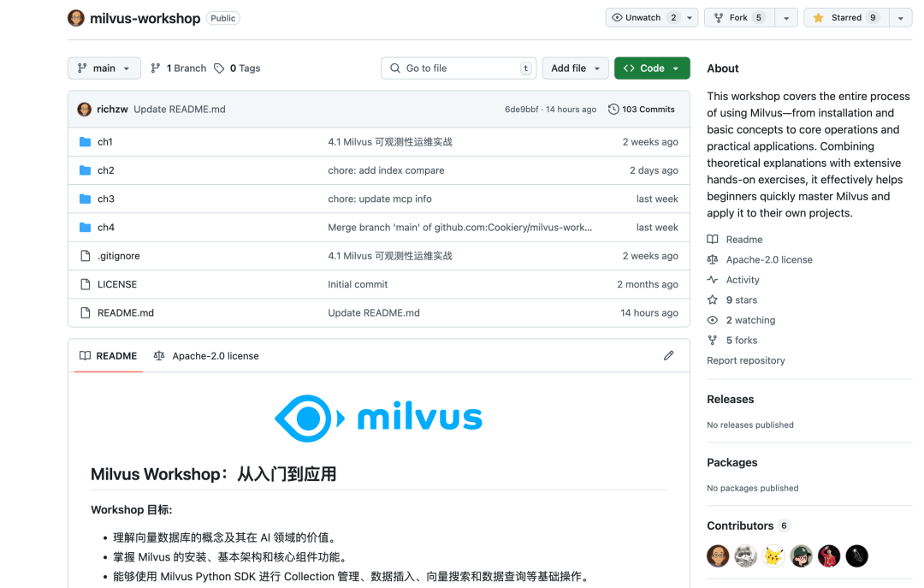The image size is (924, 588).
Task: Click the Activity pulse icon
Action: click(713, 280)
